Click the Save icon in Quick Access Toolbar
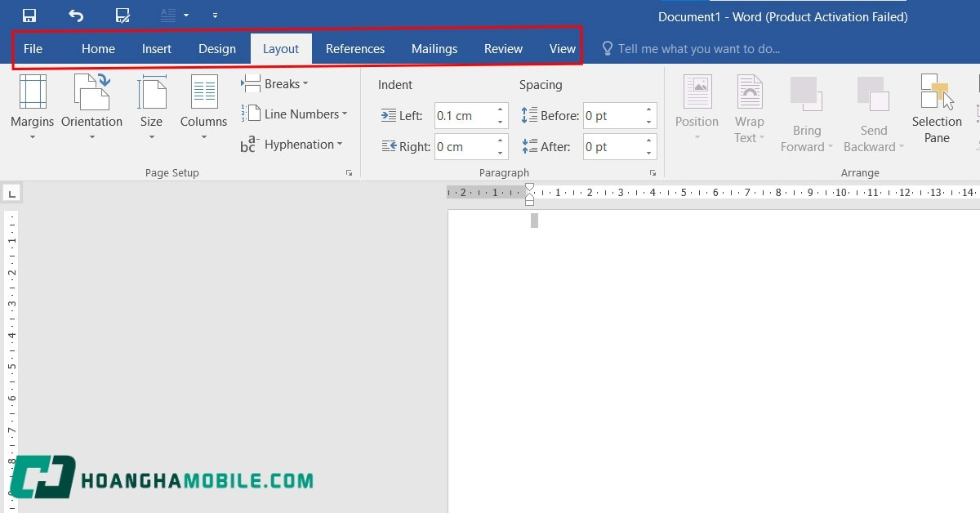 pos(29,16)
